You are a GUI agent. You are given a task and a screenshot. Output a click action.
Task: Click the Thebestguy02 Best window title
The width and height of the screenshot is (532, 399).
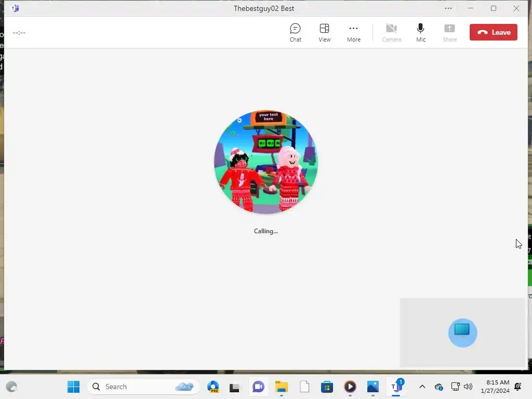coord(263,8)
